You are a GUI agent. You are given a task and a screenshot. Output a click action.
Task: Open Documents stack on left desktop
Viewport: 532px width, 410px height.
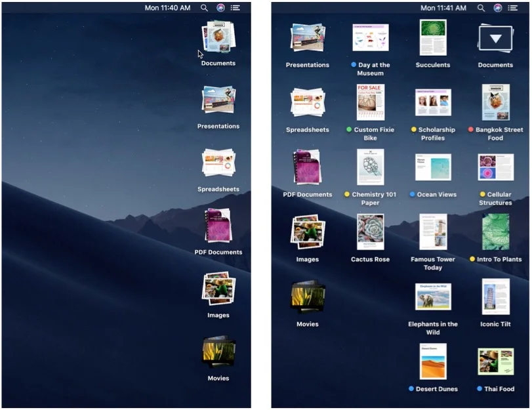[218, 36]
